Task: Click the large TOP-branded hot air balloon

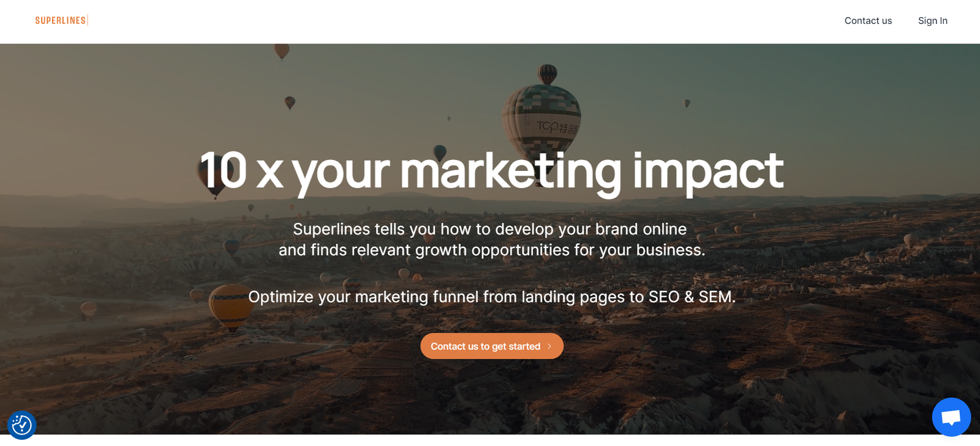Action: pyautogui.click(x=542, y=113)
